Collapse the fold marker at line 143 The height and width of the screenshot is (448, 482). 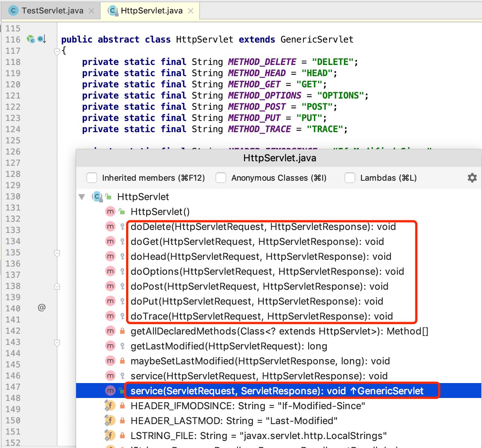tap(57, 342)
